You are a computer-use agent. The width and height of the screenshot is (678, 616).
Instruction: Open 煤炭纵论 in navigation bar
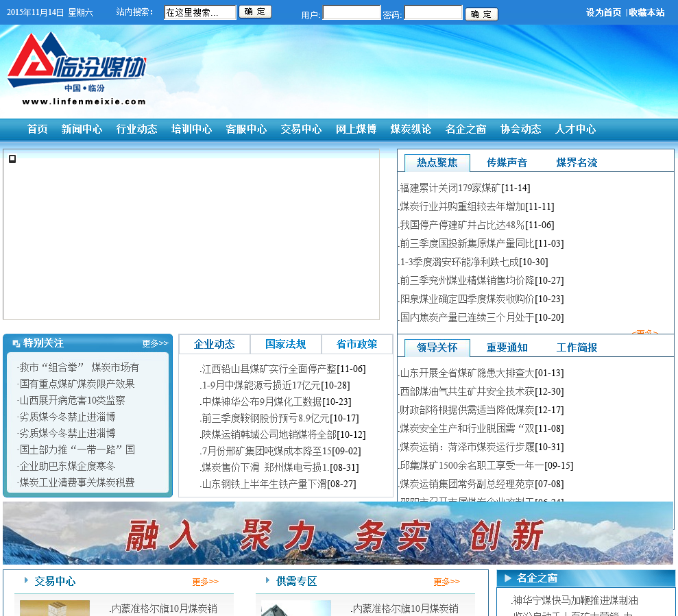[x=411, y=130]
